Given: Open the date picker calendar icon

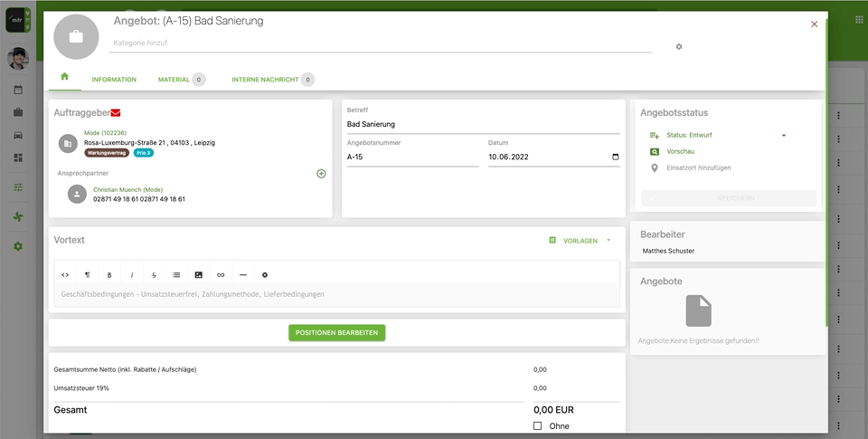Looking at the screenshot, I should pos(615,157).
